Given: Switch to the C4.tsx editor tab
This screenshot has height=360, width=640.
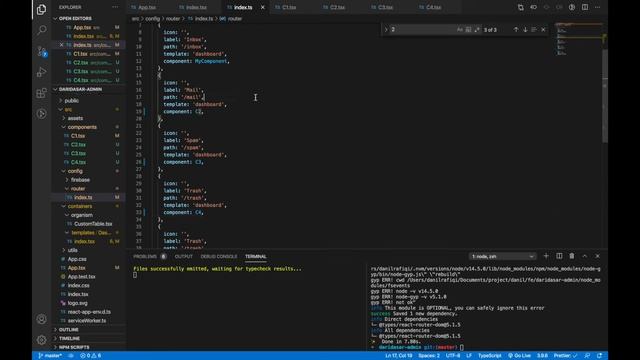Looking at the screenshot, I should click(x=433, y=7).
